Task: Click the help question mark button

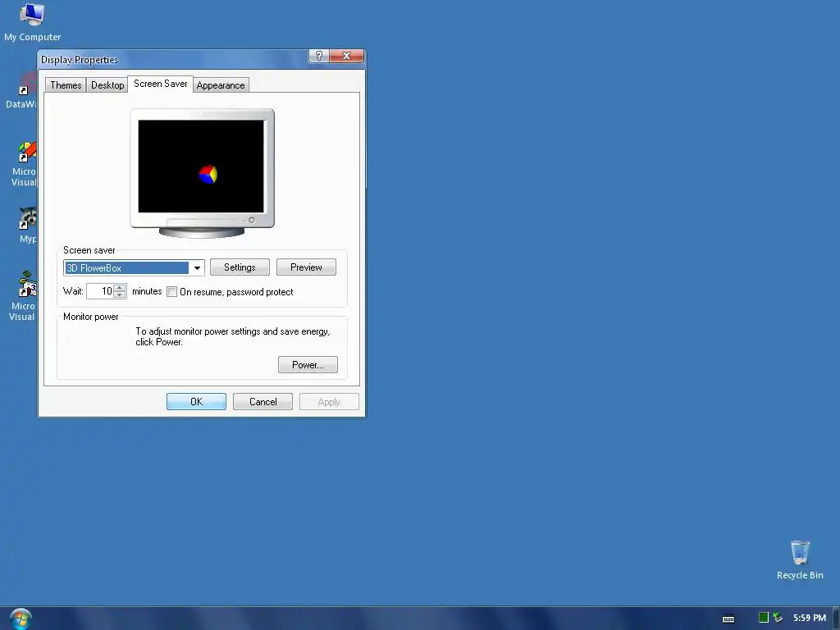Action: pyautogui.click(x=319, y=56)
